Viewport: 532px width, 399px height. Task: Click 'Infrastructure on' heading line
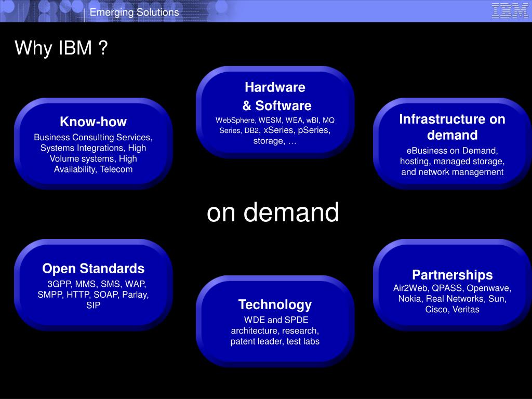point(453,119)
